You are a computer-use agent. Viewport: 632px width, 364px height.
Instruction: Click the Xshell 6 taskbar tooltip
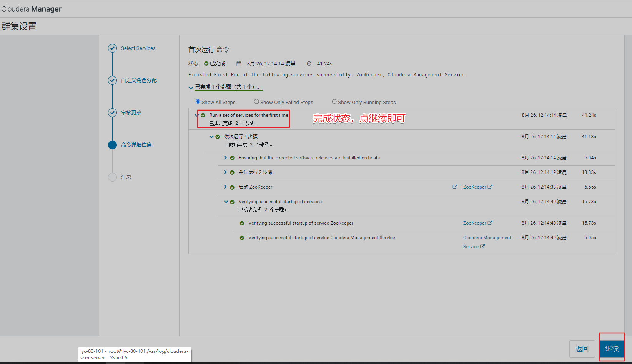point(135,354)
